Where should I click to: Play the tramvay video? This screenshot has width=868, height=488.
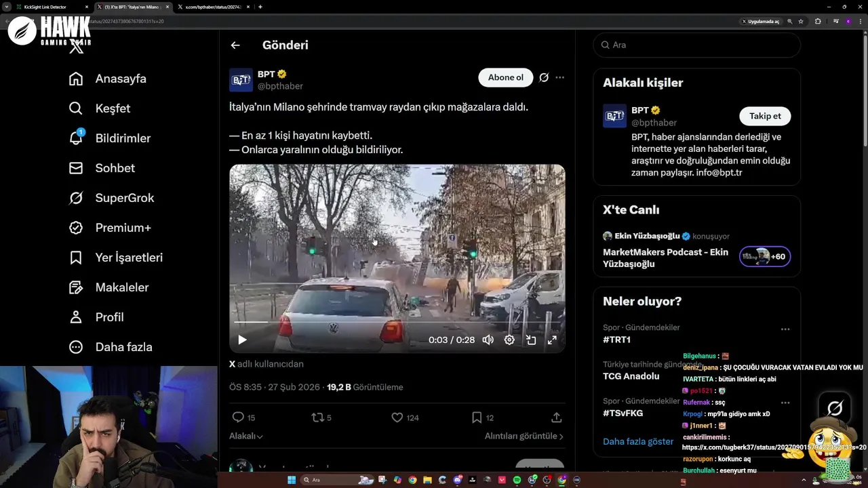click(x=242, y=340)
